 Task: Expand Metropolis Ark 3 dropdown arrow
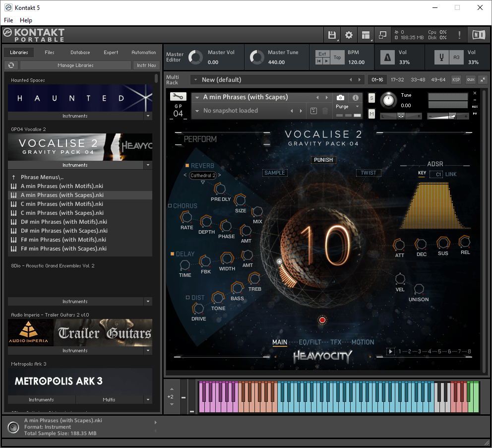(148, 400)
